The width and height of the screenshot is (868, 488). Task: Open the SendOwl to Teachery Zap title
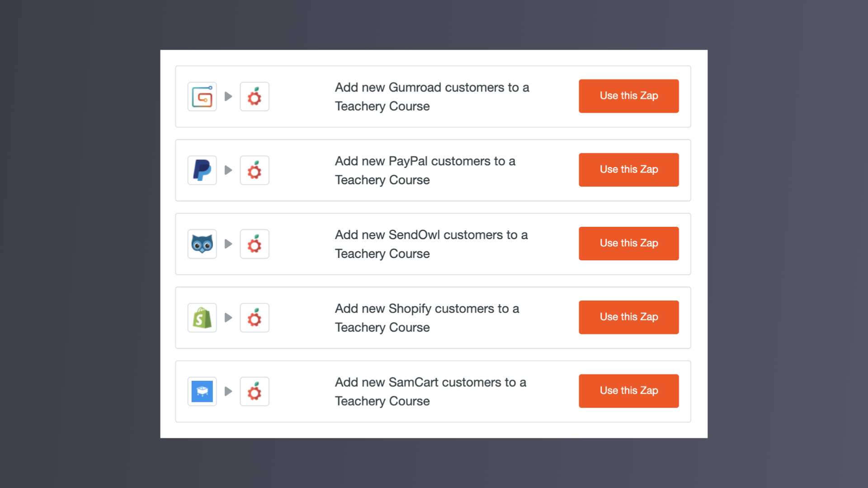pyautogui.click(x=431, y=244)
